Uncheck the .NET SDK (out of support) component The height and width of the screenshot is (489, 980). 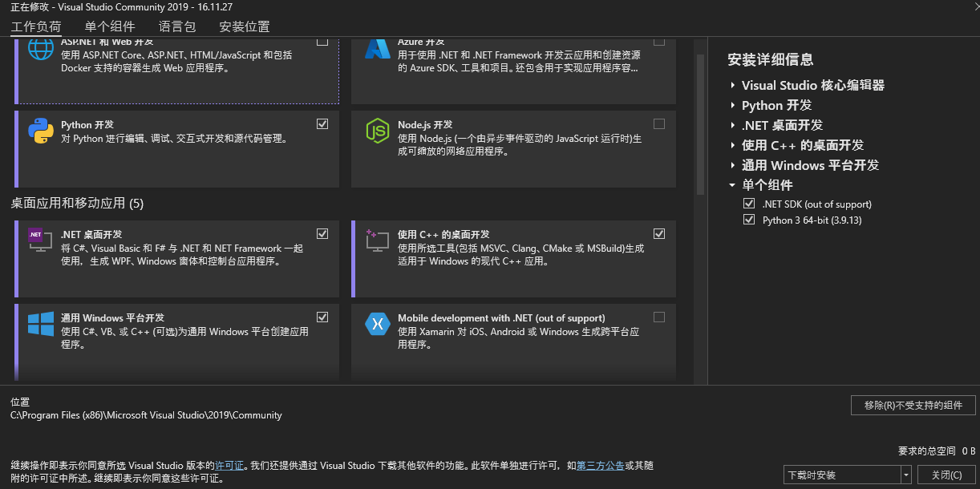749,204
